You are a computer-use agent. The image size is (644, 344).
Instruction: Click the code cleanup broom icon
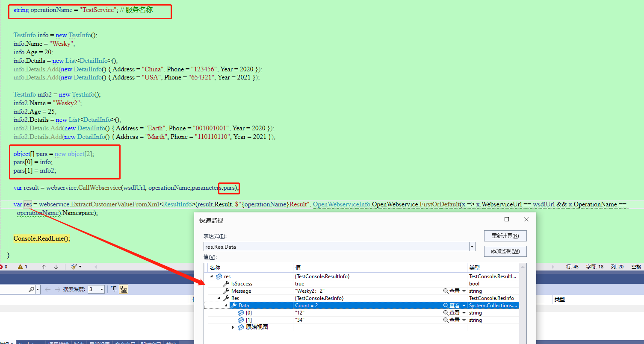pyautogui.click(x=74, y=267)
